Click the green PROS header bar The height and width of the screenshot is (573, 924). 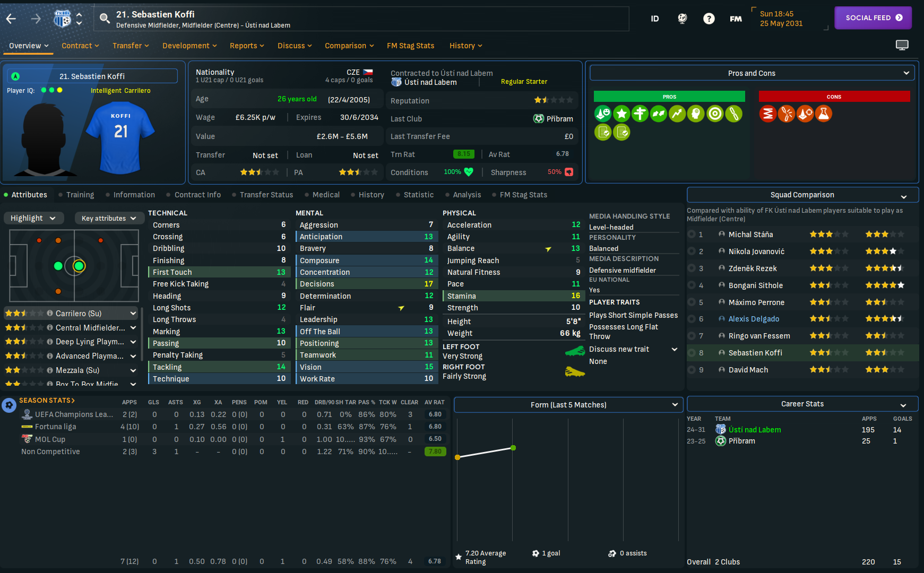669,97
